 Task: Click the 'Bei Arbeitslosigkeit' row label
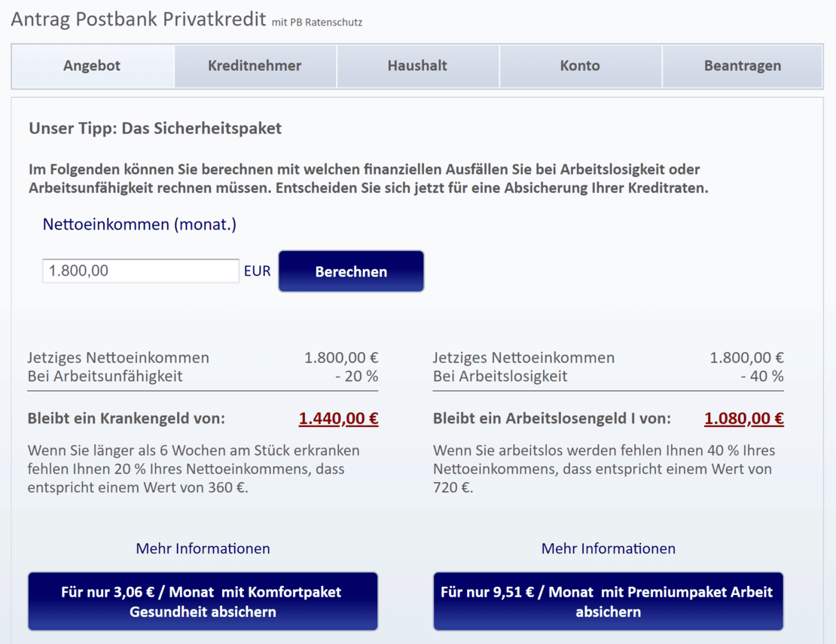click(500, 377)
